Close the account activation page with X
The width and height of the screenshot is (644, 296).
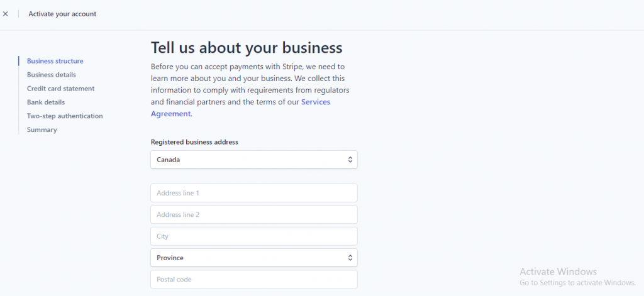[x=5, y=14]
